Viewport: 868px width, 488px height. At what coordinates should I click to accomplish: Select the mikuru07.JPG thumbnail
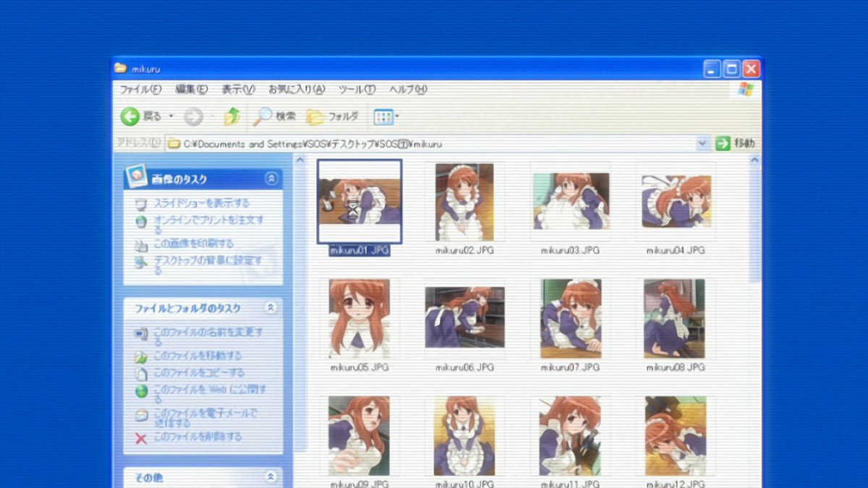(x=571, y=319)
